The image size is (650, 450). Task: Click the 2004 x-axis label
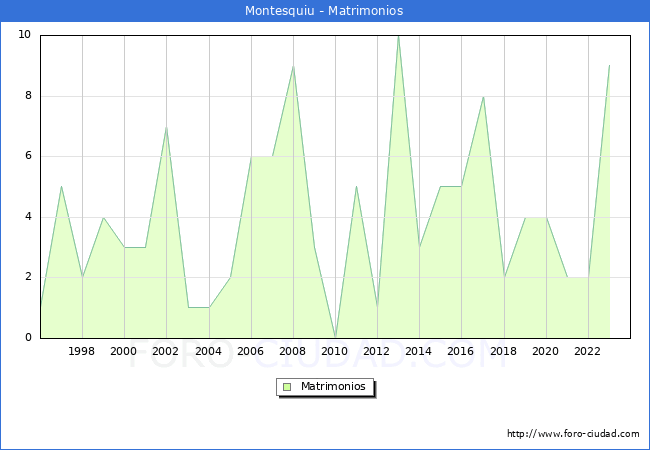(x=208, y=351)
